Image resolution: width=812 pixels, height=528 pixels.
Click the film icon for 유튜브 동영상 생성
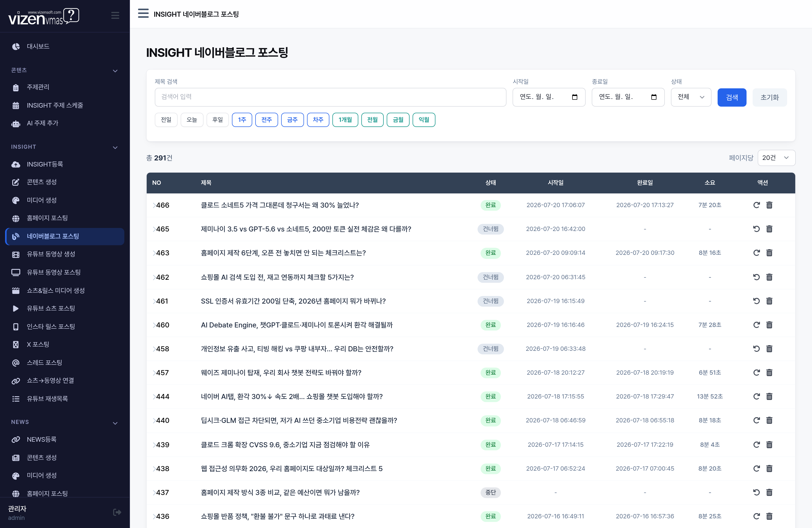tap(16, 254)
